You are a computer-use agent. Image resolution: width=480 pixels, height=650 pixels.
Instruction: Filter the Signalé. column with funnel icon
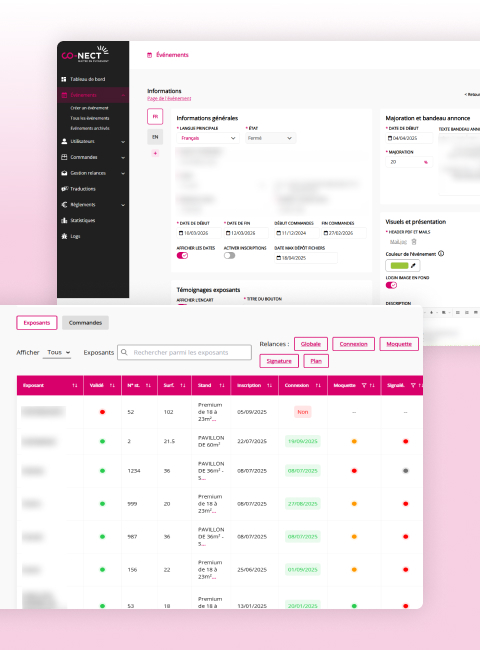(413, 386)
